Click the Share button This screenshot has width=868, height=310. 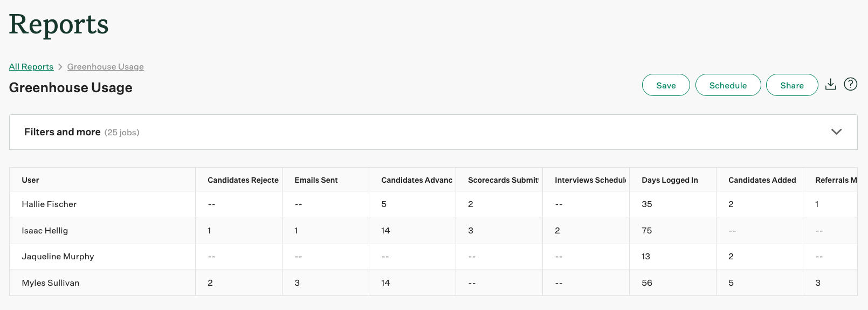(791, 85)
